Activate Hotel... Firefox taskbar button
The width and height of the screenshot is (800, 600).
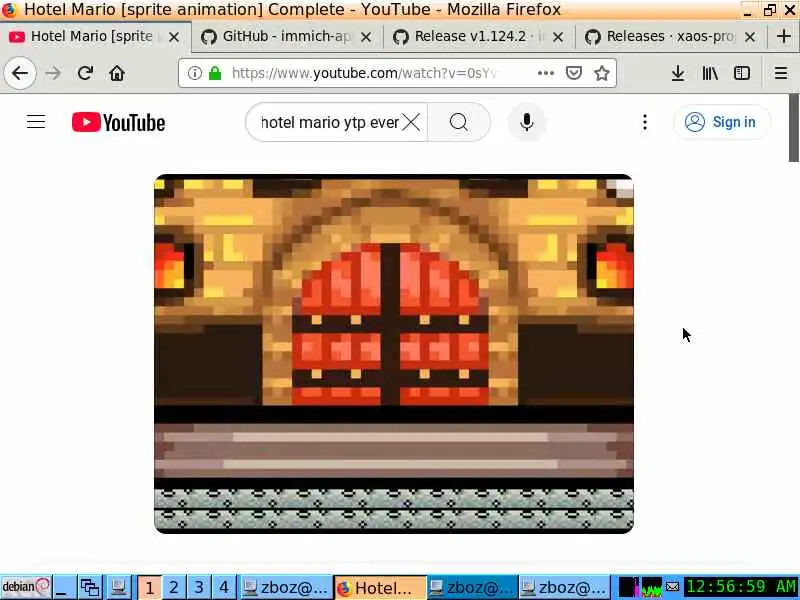380,587
